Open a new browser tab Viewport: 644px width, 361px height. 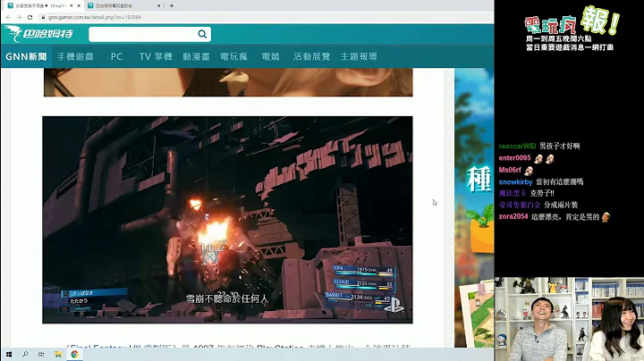click(172, 5)
